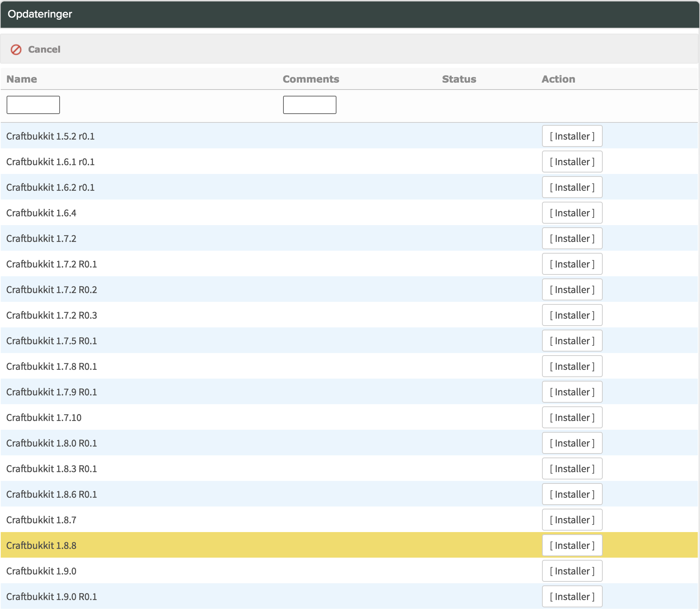
Task: Click the Action column header
Action: point(558,79)
